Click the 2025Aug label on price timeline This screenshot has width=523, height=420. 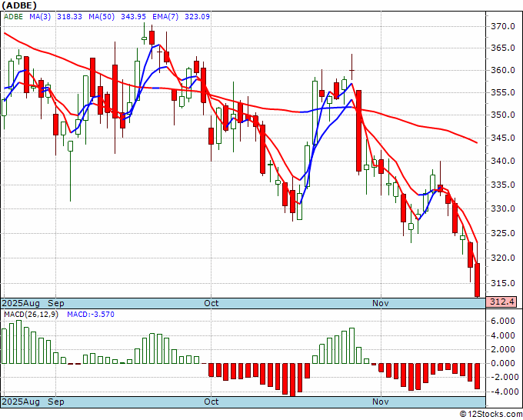pos(21,303)
